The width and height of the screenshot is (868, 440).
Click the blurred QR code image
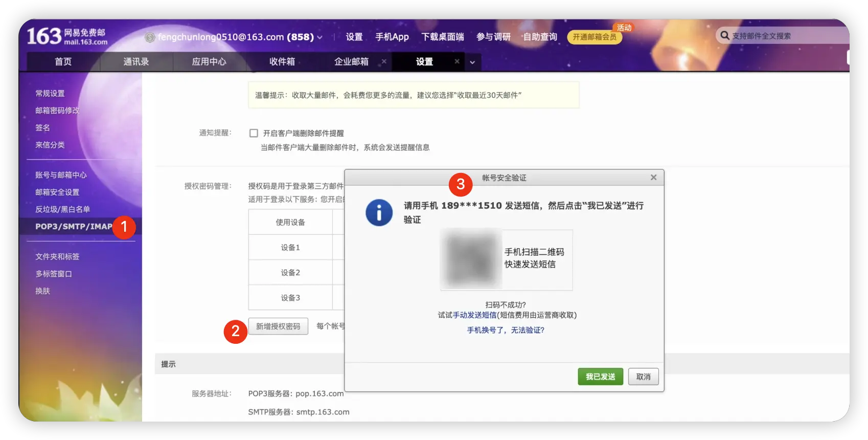(x=471, y=259)
